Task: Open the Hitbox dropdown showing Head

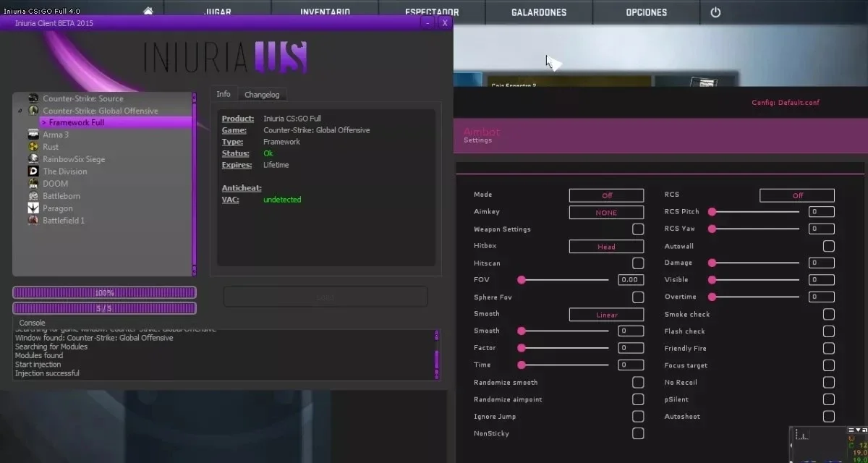Action: [606, 247]
